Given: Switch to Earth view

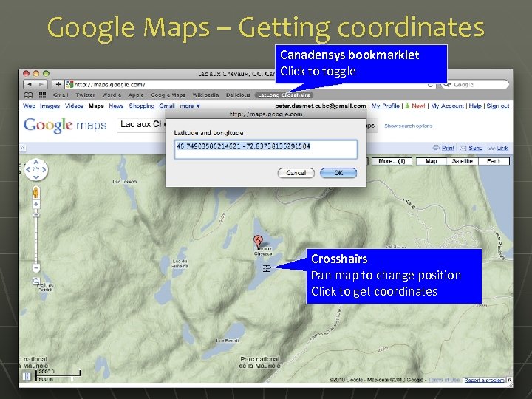Looking at the screenshot, I should pyautogui.click(x=494, y=161).
